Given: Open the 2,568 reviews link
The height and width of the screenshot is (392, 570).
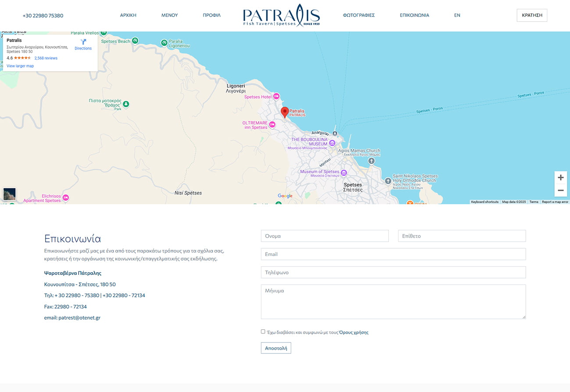Looking at the screenshot, I should [46, 58].
